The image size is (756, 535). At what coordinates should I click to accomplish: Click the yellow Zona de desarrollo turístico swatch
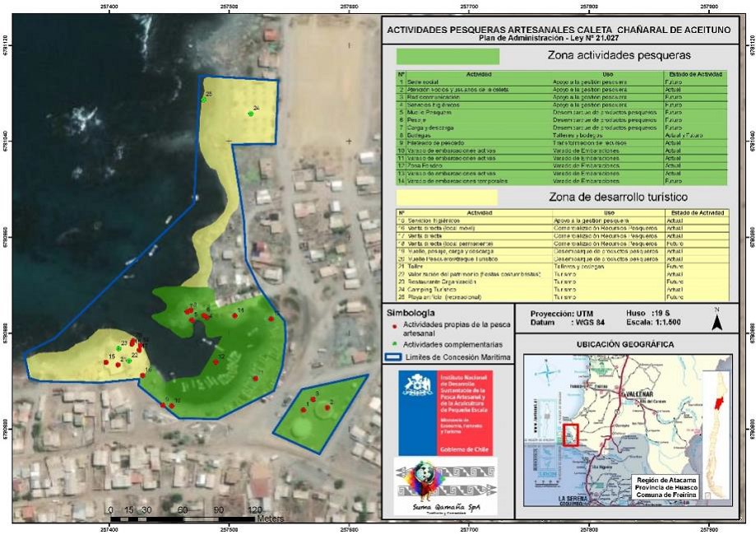tap(447, 198)
